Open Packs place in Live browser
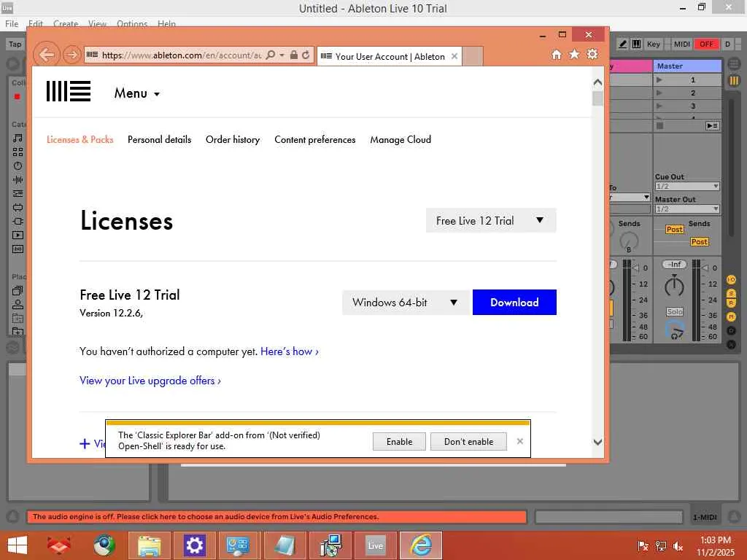The image size is (747, 560). (18, 290)
